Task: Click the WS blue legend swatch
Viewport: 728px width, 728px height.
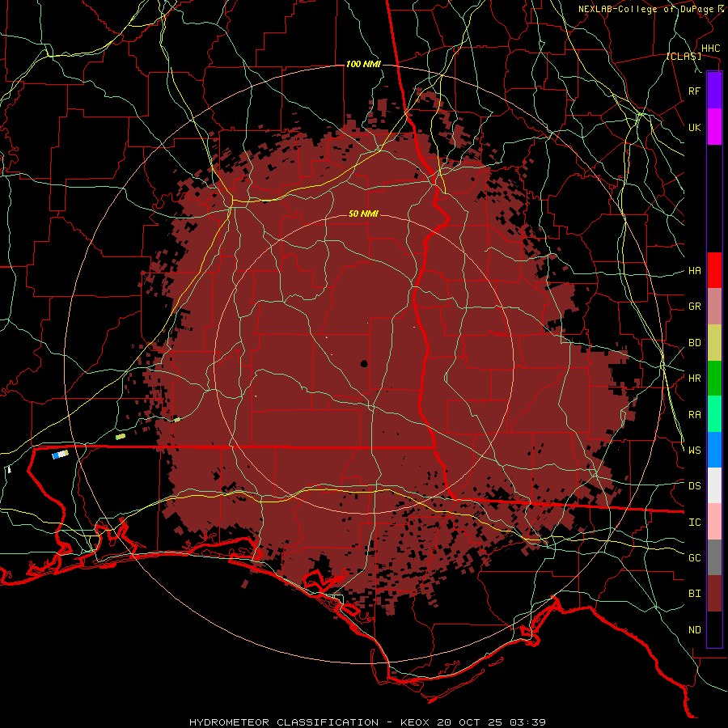Action: 714,450
